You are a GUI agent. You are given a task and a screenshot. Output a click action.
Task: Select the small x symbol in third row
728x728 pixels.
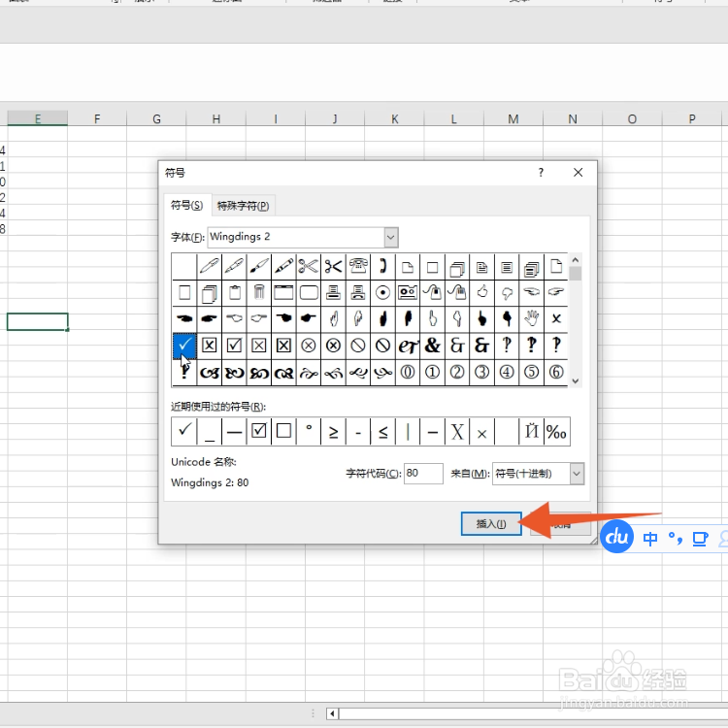556,319
